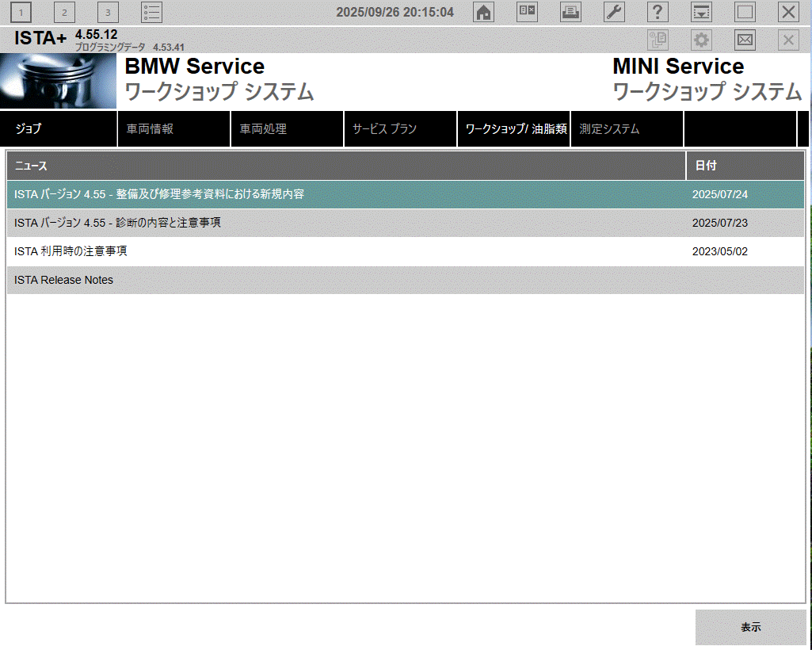Open settings with the wrench icon
This screenshot has width=812, height=650.
point(614,12)
